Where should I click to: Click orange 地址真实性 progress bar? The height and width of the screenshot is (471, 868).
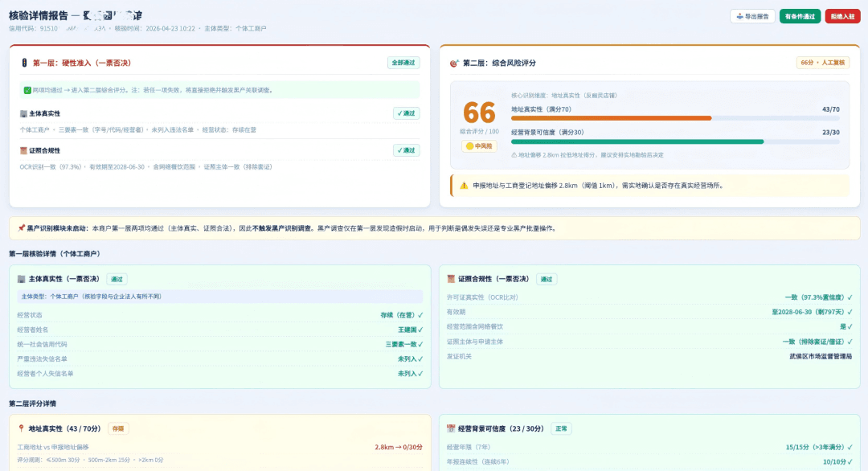(x=675, y=118)
